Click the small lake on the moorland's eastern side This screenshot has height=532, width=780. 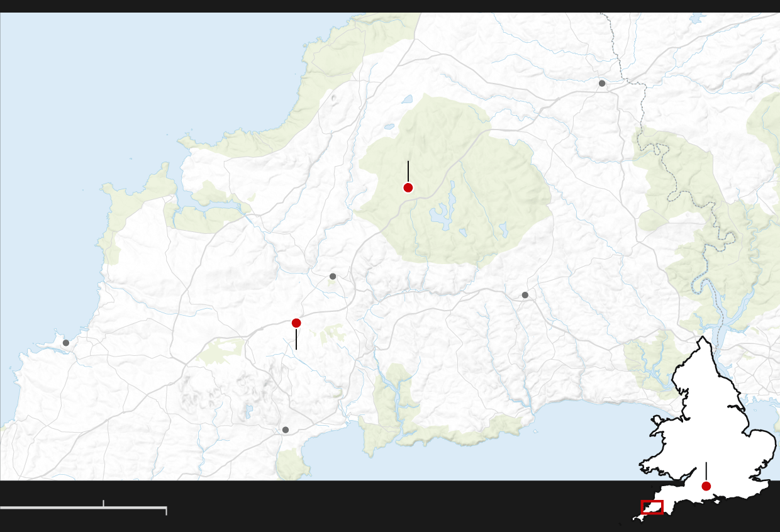tap(504, 230)
